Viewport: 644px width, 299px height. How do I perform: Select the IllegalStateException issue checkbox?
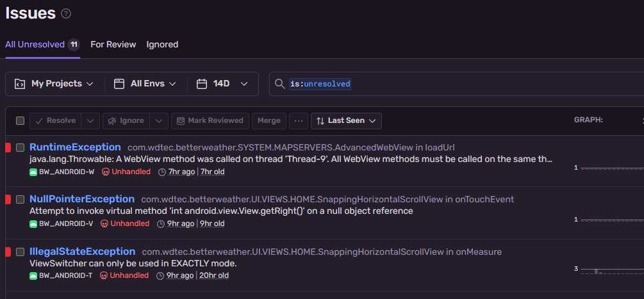pyautogui.click(x=21, y=252)
